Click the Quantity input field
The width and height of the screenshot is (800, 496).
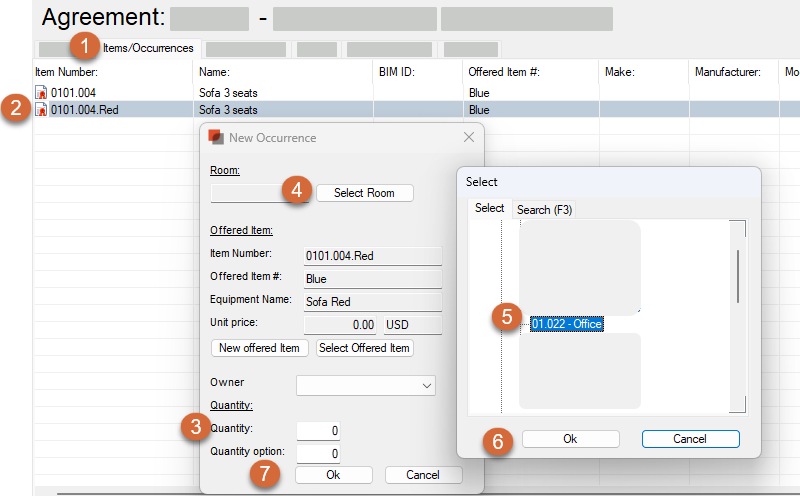click(318, 430)
